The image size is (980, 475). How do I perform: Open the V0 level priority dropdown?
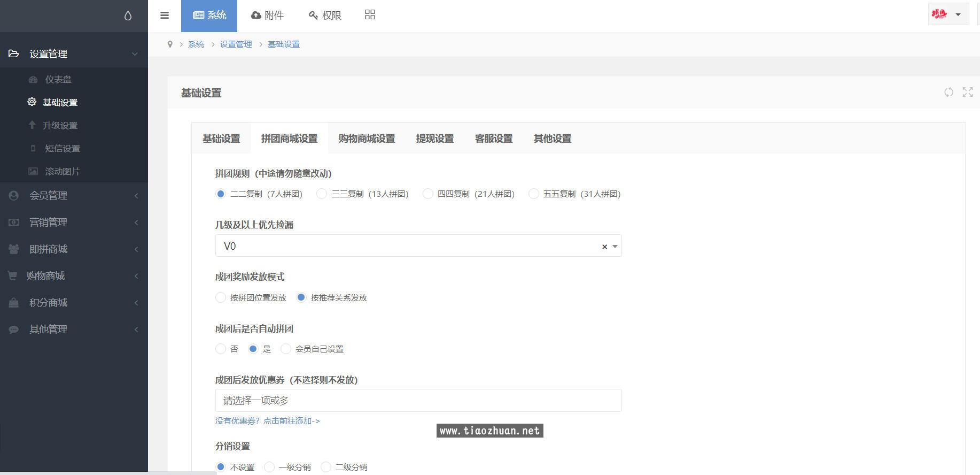[x=411, y=246]
